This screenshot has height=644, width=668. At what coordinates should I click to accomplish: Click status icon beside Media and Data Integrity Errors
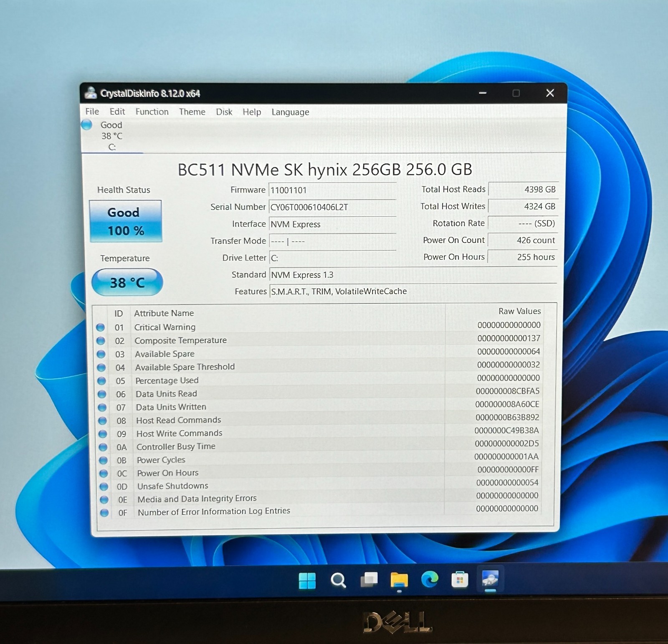pyautogui.click(x=104, y=499)
